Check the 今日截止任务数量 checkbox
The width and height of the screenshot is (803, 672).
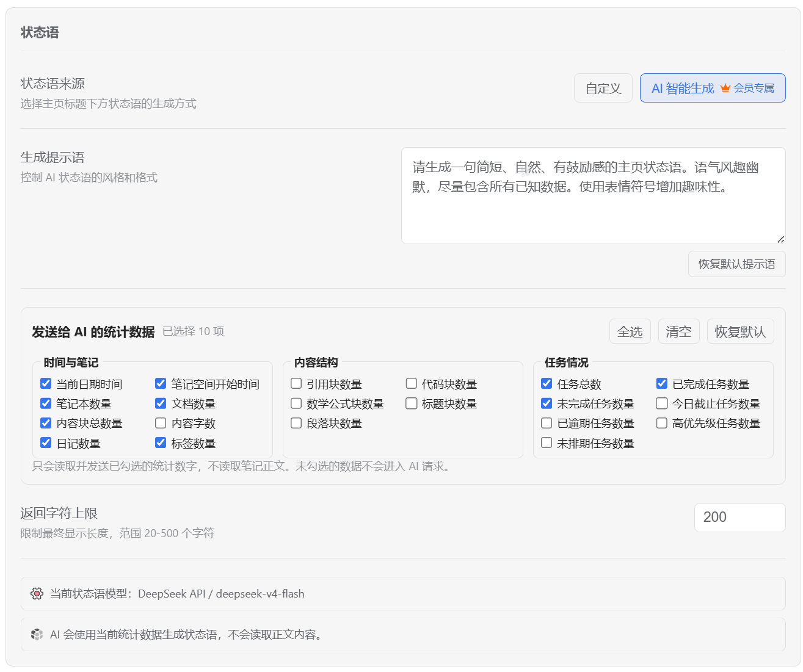click(x=662, y=403)
